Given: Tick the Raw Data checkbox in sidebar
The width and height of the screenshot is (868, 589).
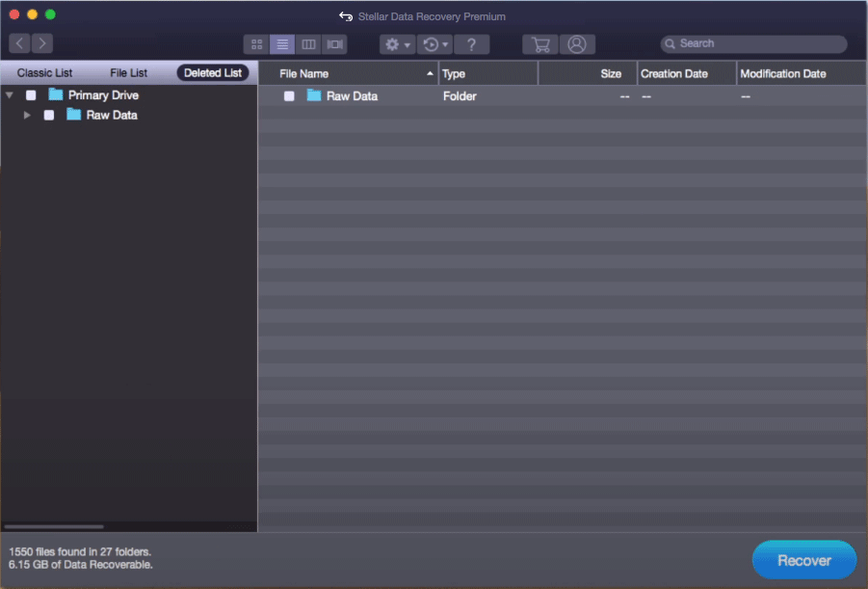Looking at the screenshot, I should [49, 115].
